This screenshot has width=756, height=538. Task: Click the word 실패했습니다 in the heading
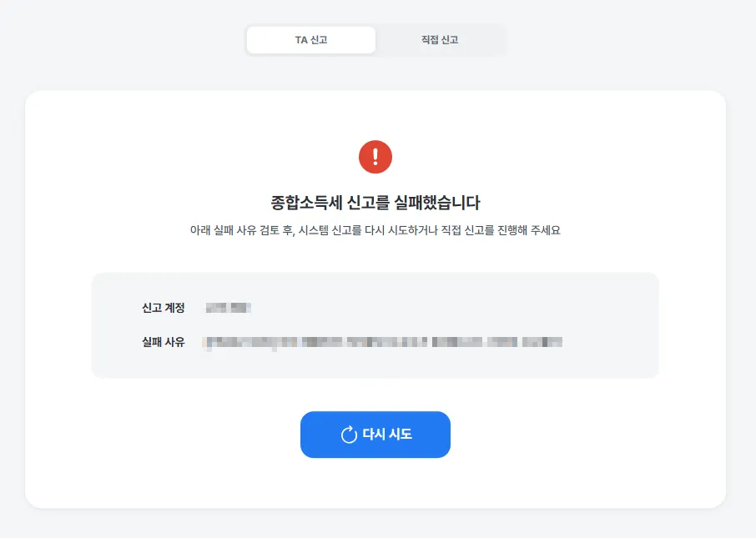coord(436,203)
